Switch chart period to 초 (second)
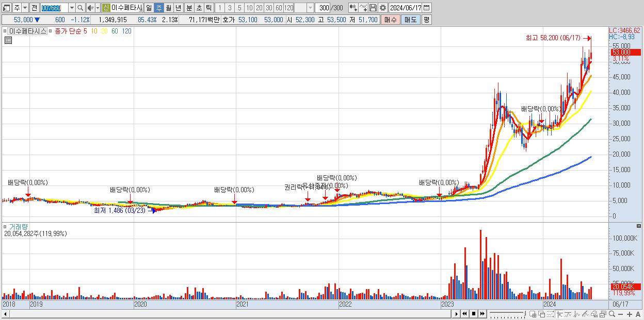The height and width of the screenshot is (320, 644). (199, 8)
